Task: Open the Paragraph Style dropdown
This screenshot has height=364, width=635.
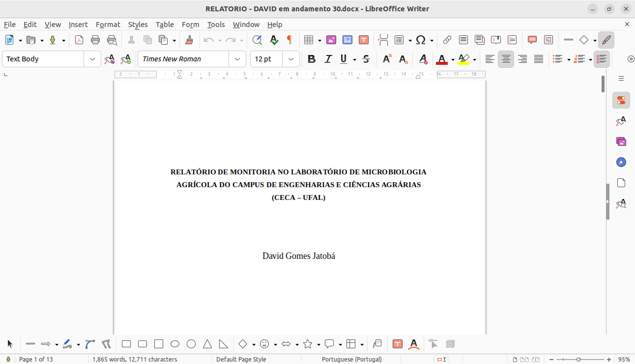Action: (x=92, y=59)
